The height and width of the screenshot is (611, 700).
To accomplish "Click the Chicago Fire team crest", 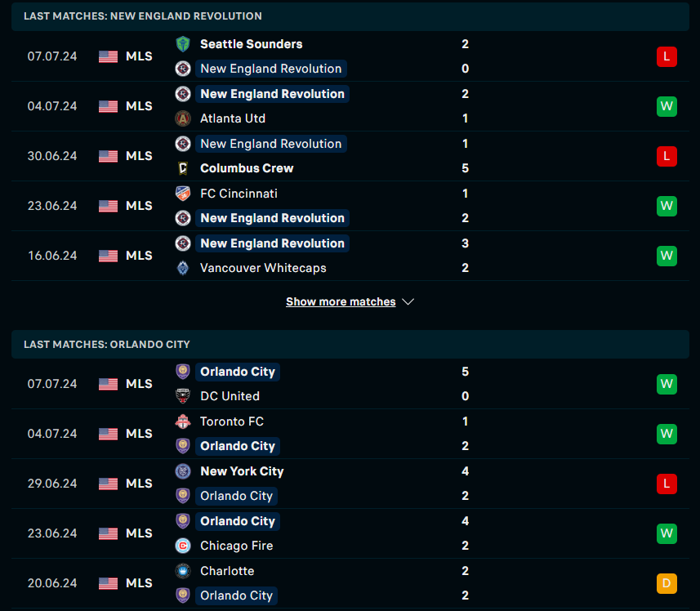I will click(183, 546).
